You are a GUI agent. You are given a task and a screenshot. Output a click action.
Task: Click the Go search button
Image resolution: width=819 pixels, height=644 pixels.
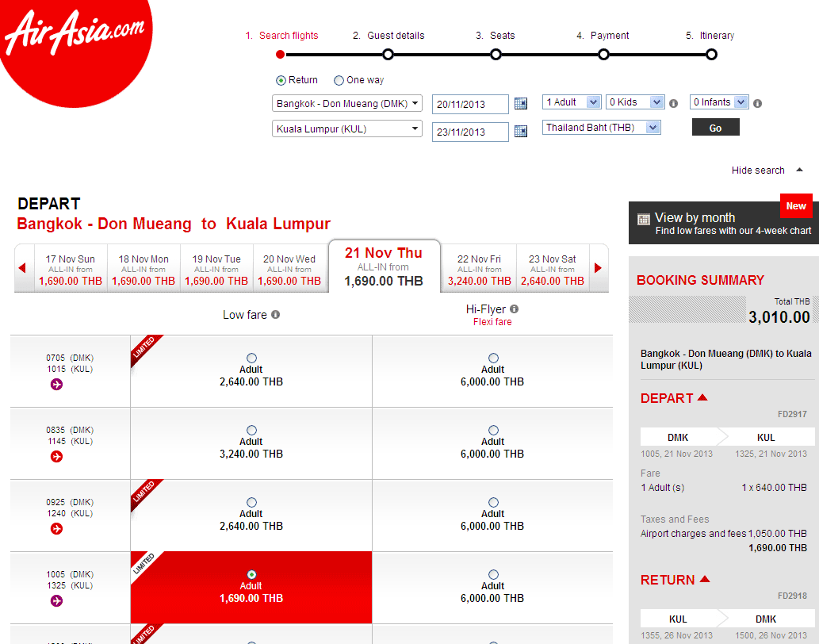716,128
